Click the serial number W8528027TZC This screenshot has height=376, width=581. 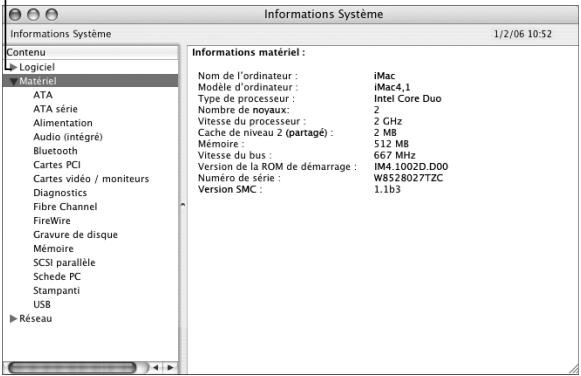point(408,178)
